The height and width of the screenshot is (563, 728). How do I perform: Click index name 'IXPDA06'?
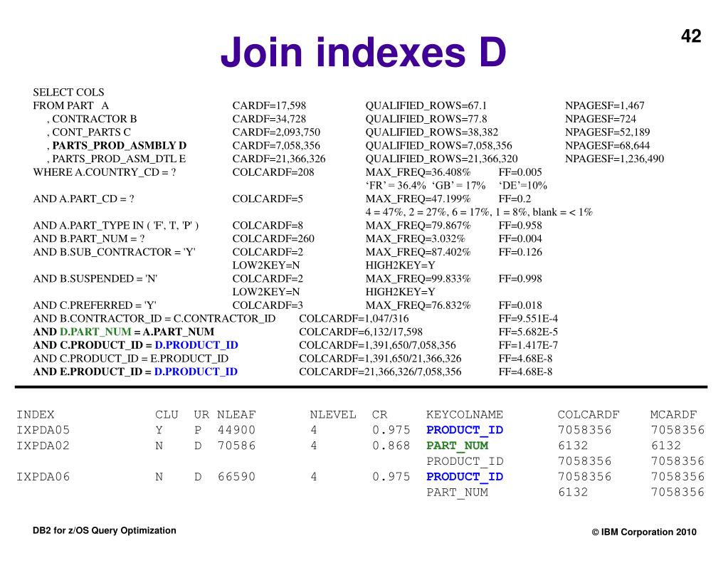(x=43, y=477)
